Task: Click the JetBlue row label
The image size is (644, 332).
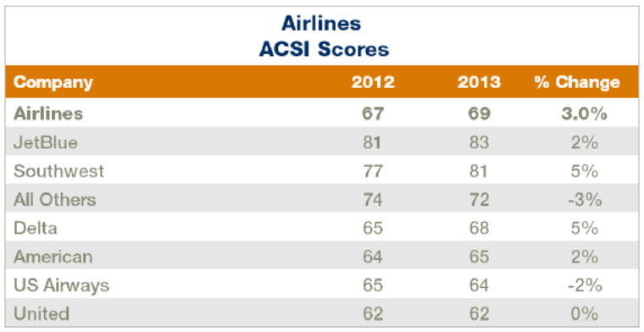Action: click(x=46, y=142)
